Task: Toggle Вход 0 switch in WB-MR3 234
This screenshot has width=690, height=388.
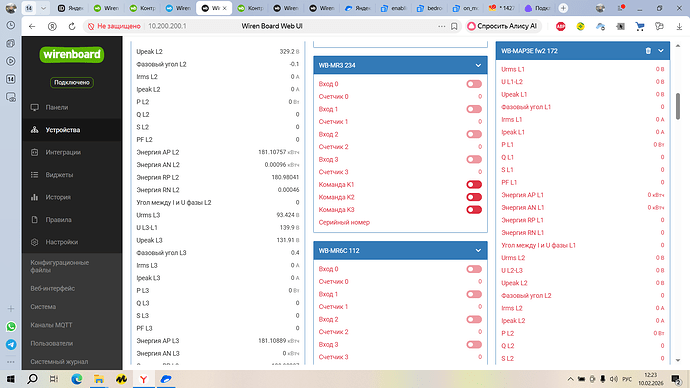Action: pos(474,84)
